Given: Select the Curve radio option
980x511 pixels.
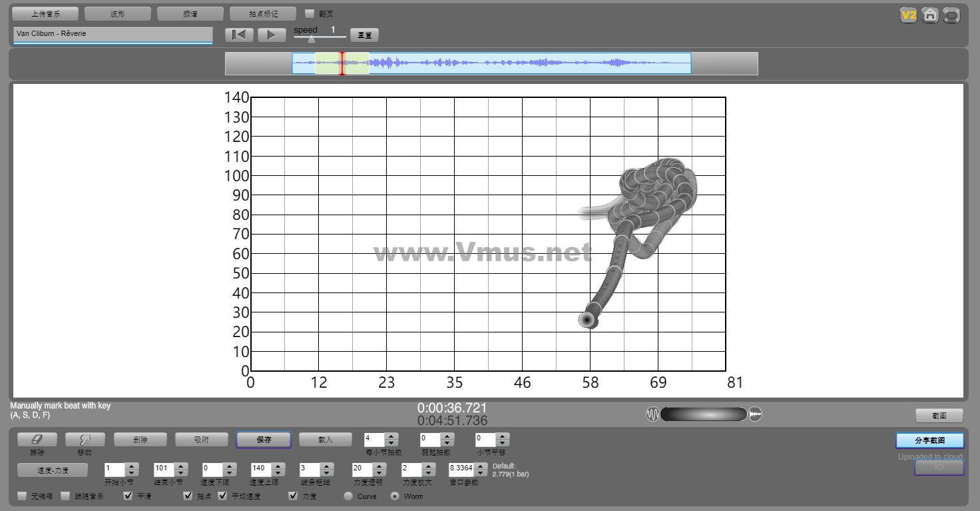Looking at the screenshot, I should [348, 496].
